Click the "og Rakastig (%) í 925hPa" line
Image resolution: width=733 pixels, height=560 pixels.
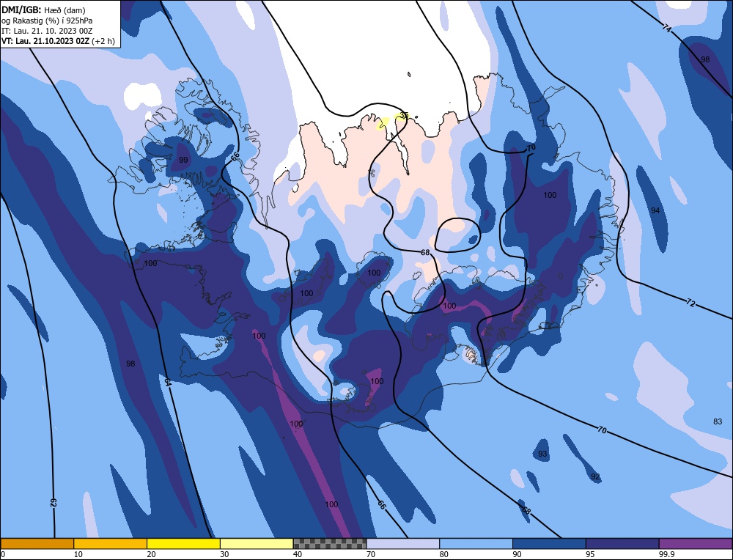tap(47, 21)
